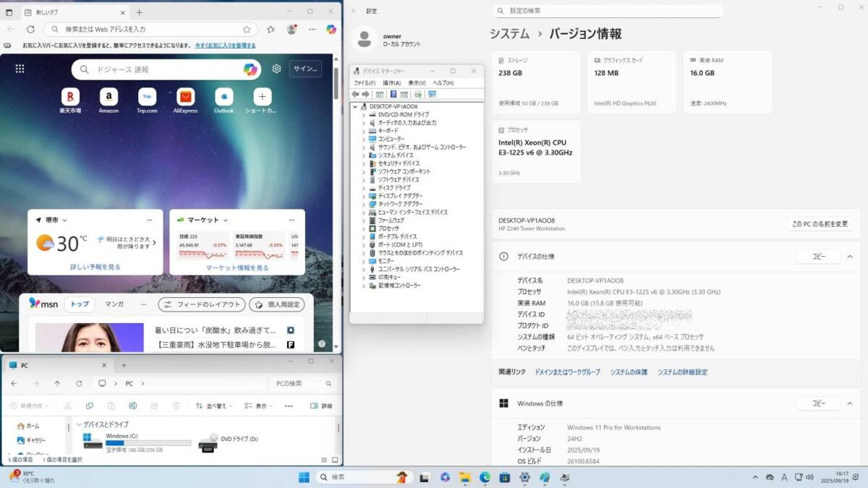Screen dimensions: 868x488
Task: Open the Edge apps grid launcher
Action: [20, 69]
